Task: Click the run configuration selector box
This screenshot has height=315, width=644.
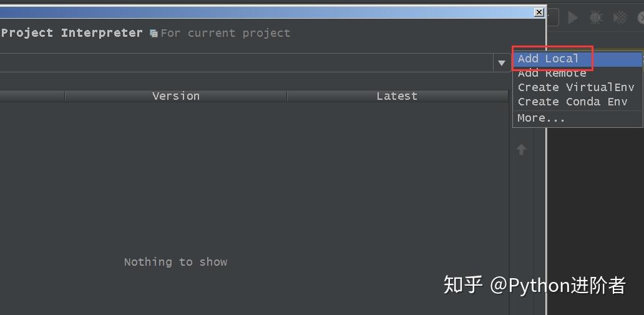Action: tap(552, 17)
